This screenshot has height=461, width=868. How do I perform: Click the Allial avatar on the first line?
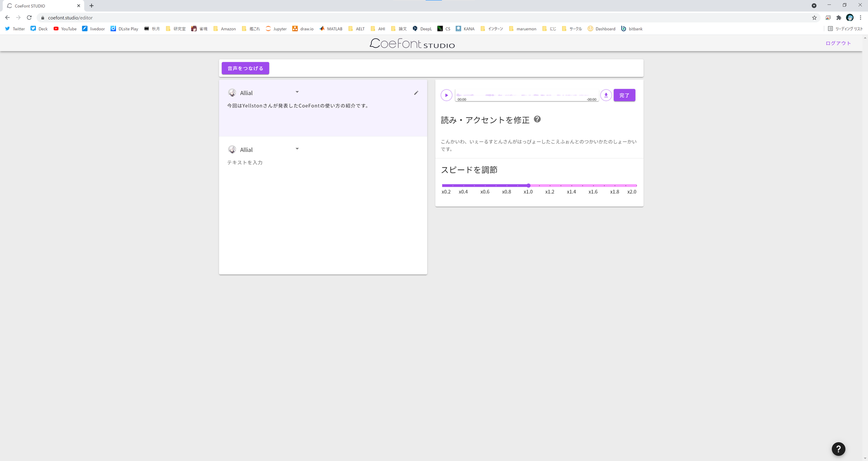pos(232,93)
